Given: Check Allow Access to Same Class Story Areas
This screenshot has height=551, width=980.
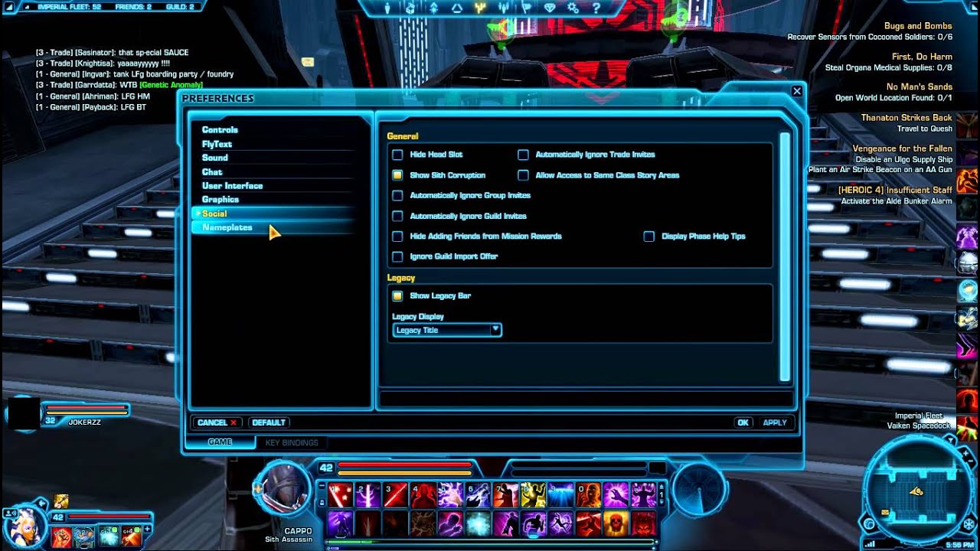Looking at the screenshot, I should point(523,175).
